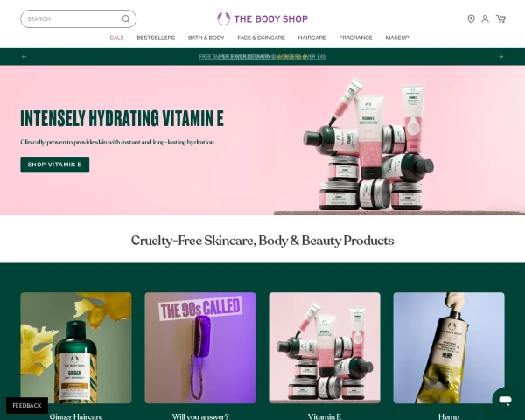This screenshot has width=525, height=420.
Task: Click into the Search field
Action: 79,18
